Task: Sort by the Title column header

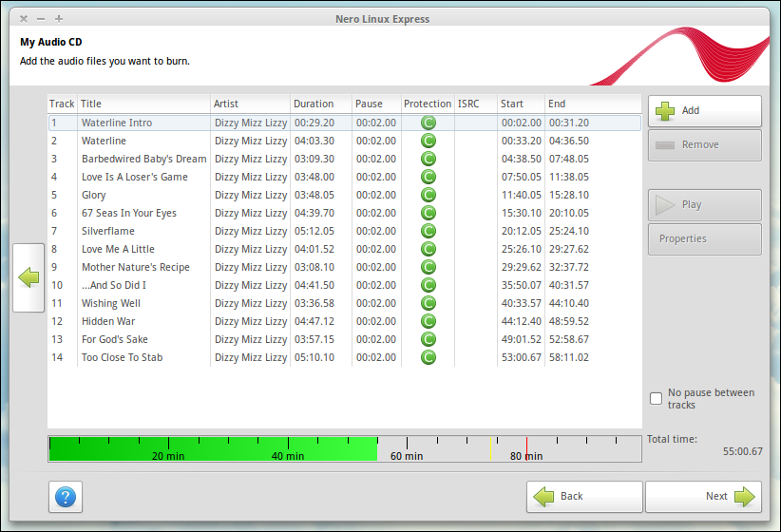Action: coord(143,104)
